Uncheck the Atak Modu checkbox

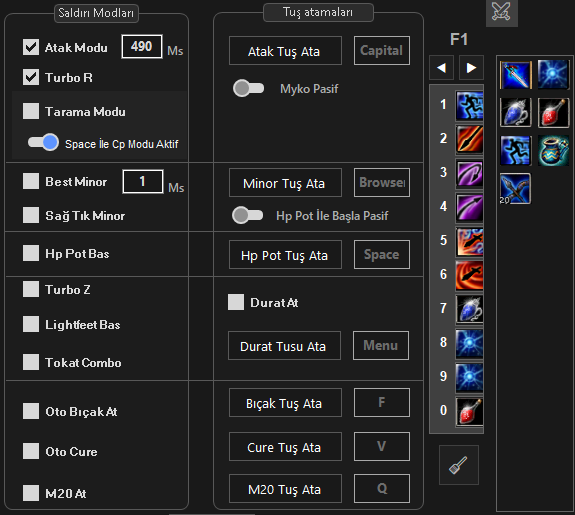tap(31, 47)
